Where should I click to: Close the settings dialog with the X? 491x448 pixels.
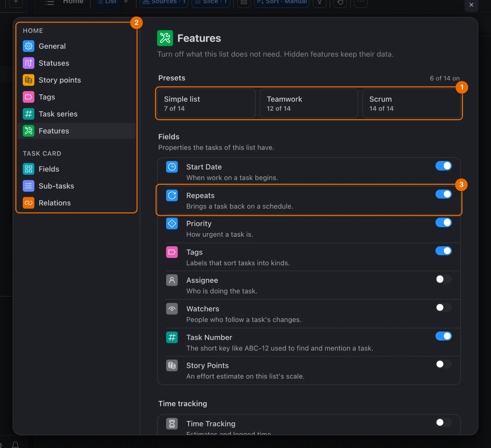coord(471,5)
